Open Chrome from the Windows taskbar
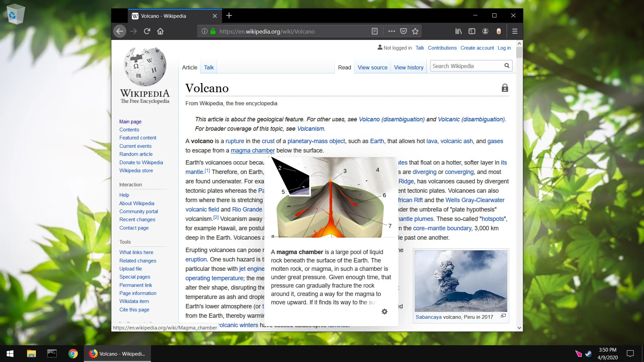 pyautogui.click(x=73, y=354)
